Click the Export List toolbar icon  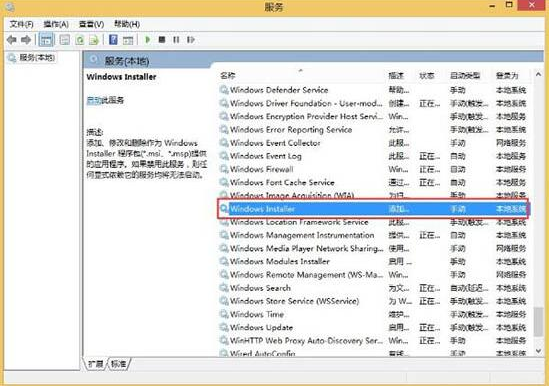[x=94, y=40]
